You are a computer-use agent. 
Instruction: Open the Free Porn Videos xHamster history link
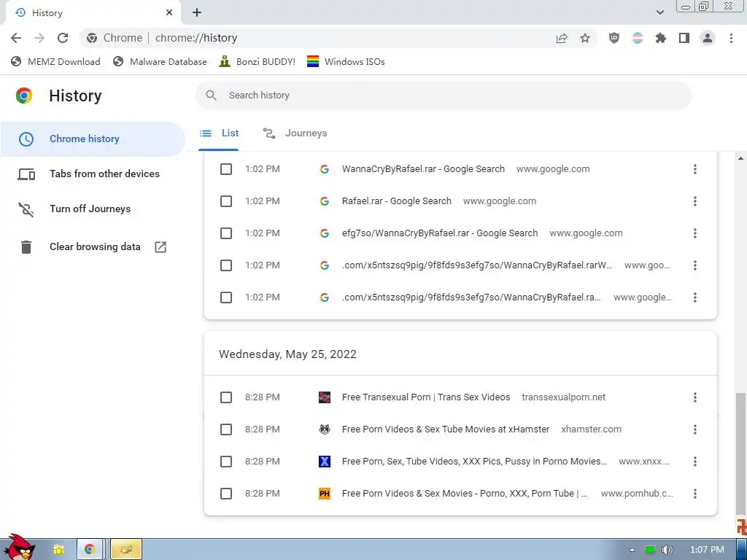[x=446, y=429]
